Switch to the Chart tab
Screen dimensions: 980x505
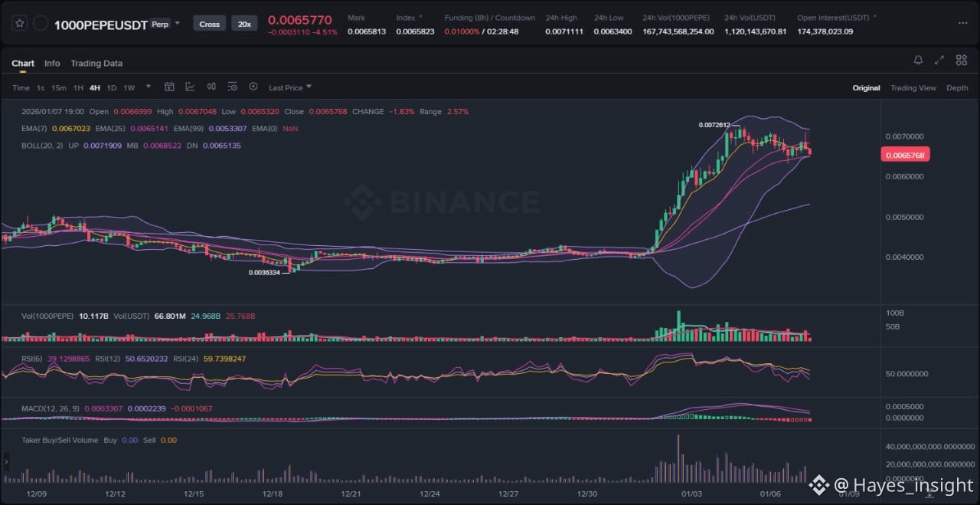23,63
